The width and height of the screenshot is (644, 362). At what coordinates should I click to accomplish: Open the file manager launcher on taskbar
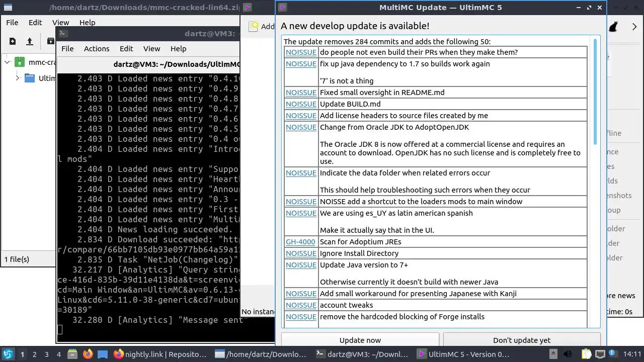tap(71, 354)
